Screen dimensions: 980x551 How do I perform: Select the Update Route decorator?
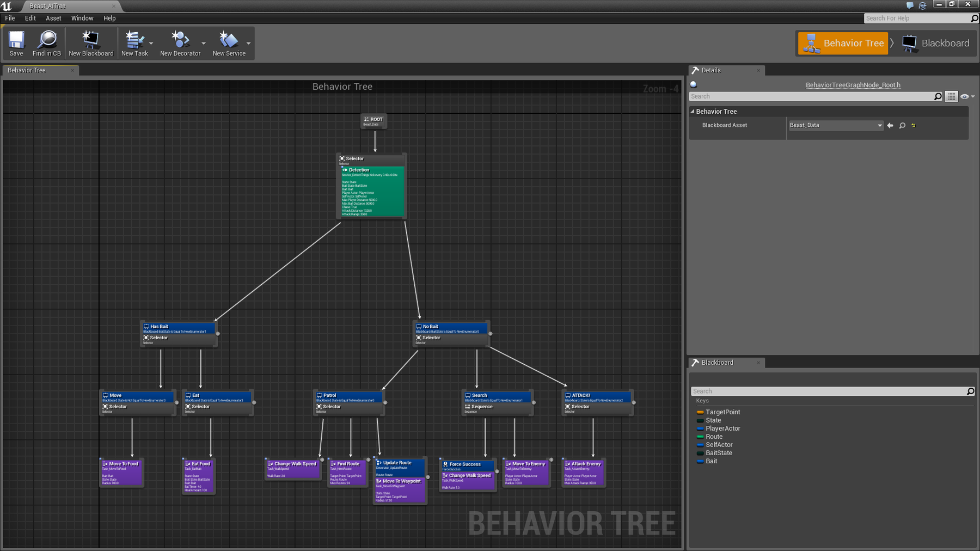click(x=400, y=468)
